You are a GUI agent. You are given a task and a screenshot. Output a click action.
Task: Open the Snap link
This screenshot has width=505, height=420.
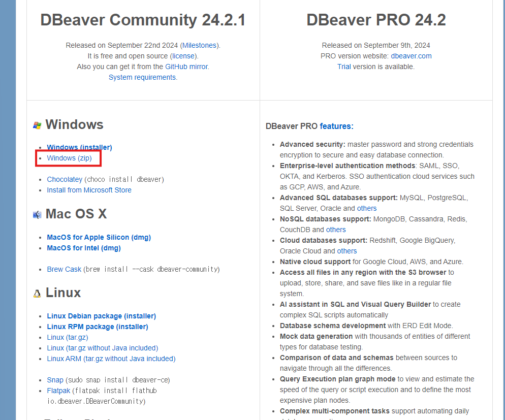click(x=55, y=380)
